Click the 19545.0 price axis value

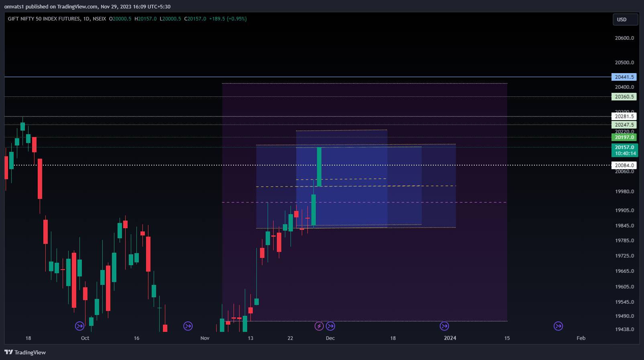(x=624, y=302)
